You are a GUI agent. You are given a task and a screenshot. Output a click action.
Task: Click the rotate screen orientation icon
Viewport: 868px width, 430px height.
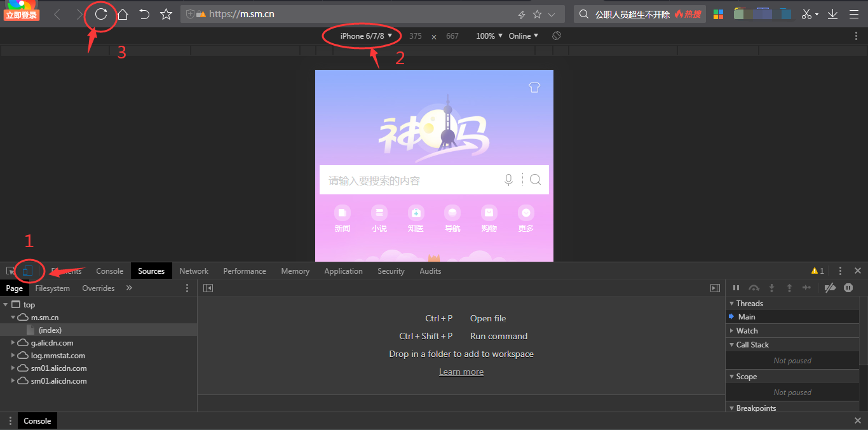557,36
